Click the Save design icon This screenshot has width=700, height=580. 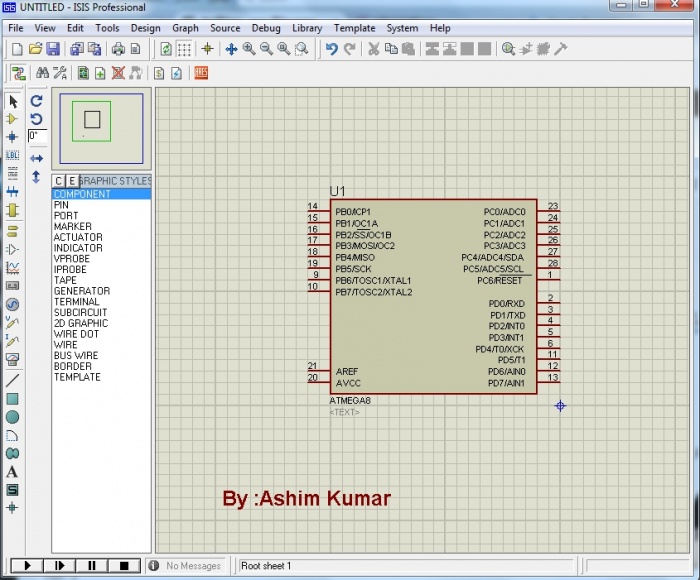pyautogui.click(x=54, y=49)
